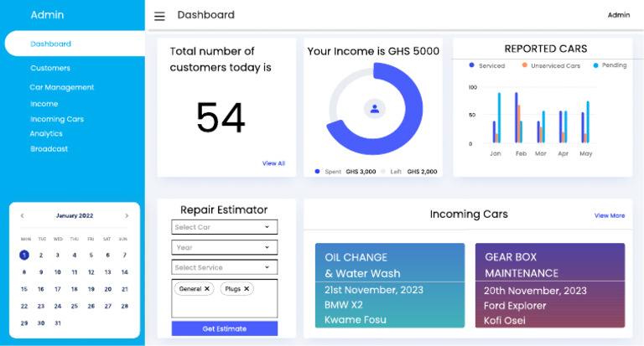Open Customers in the sidebar
The image size is (644, 346).
[x=50, y=68]
